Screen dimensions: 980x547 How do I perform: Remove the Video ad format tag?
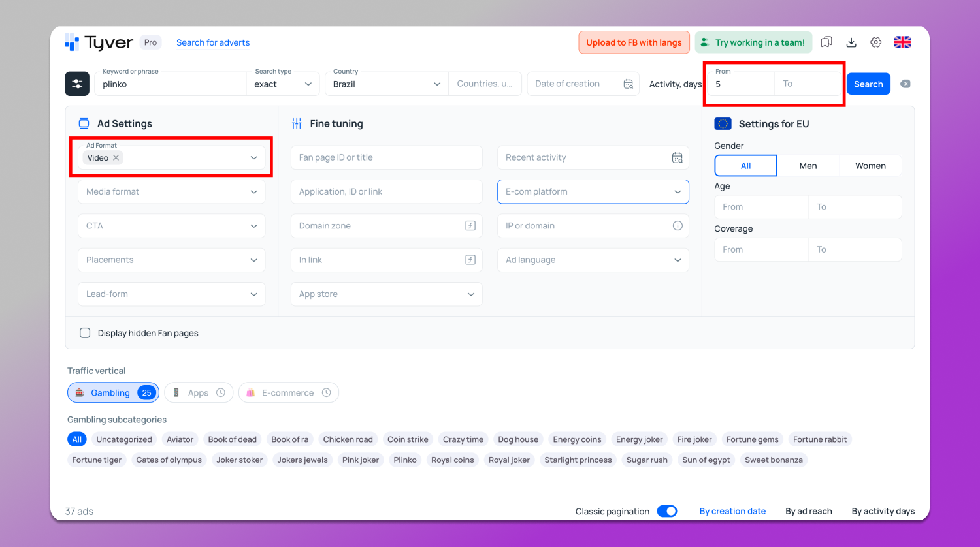(116, 158)
